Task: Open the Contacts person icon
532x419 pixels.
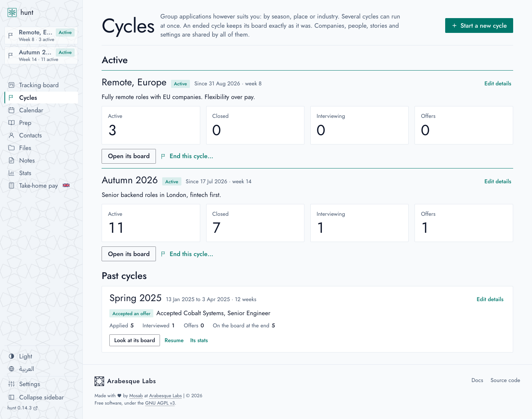Action: pos(11,135)
